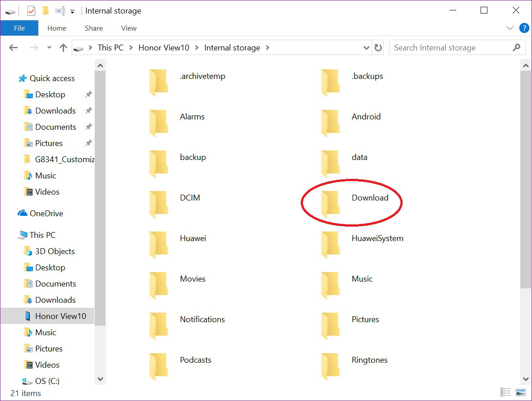
Task: Select the DCIM folder icon
Action: pyautogui.click(x=159, y=204)
